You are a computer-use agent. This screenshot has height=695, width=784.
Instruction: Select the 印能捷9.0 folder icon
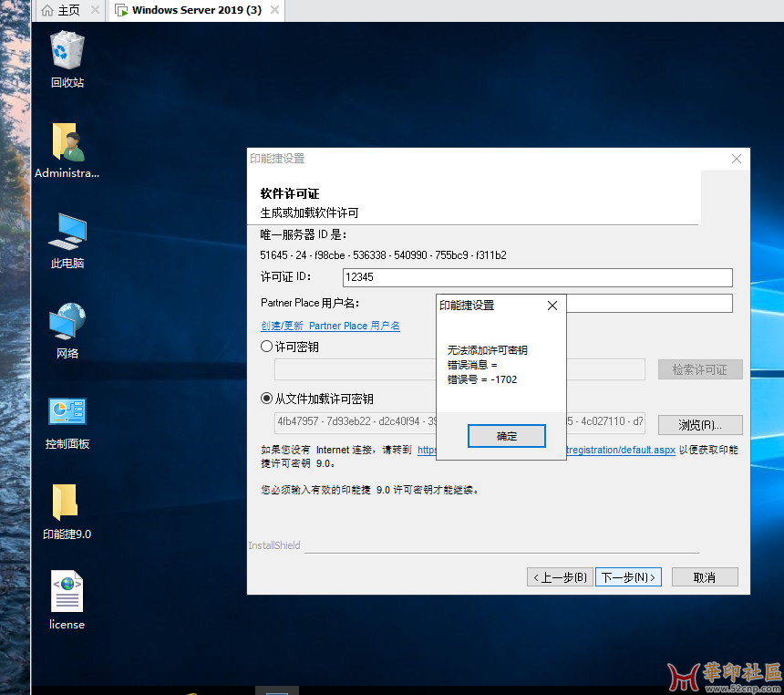point(67,512)
